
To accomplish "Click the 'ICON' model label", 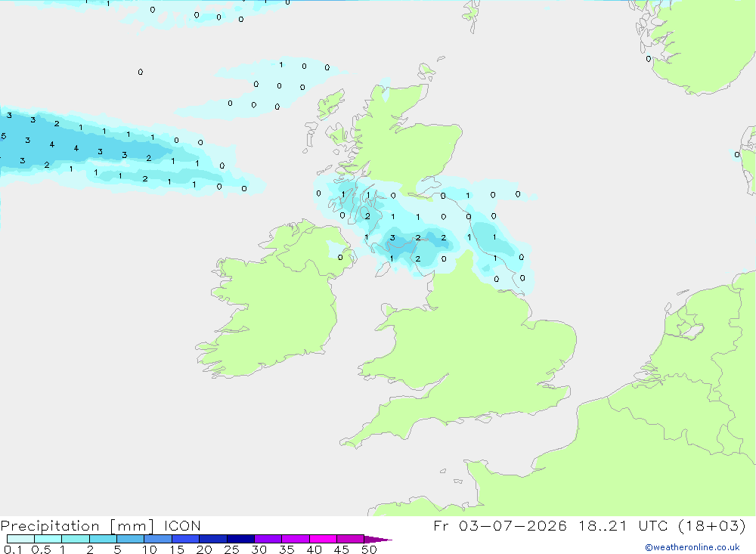I will point(182,525).
